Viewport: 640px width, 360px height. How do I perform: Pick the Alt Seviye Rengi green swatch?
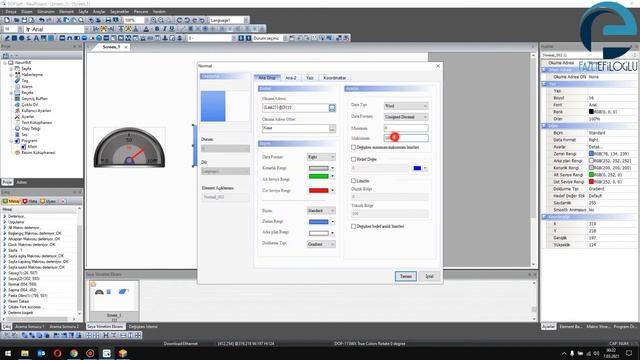point(319,176)
